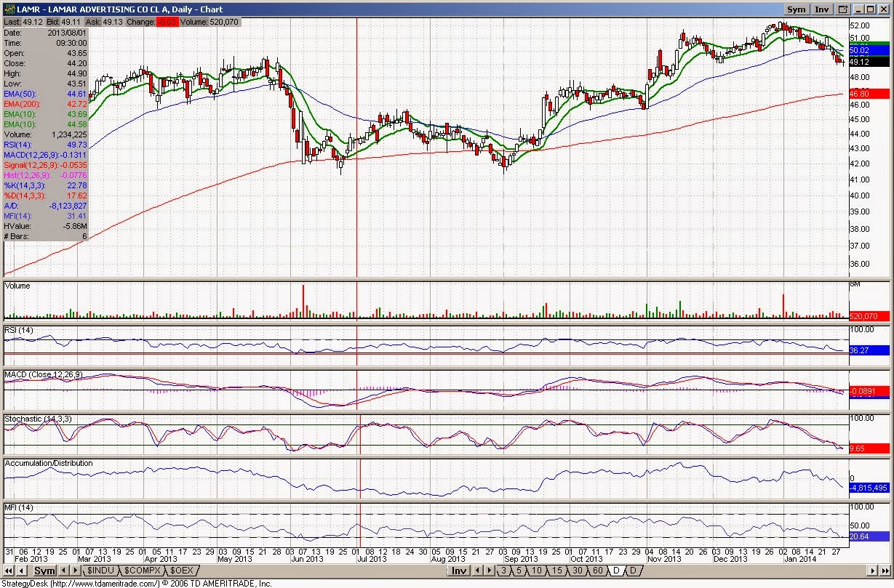Click the MACD (Close,12,26,9) panel title

coord(44,374)
